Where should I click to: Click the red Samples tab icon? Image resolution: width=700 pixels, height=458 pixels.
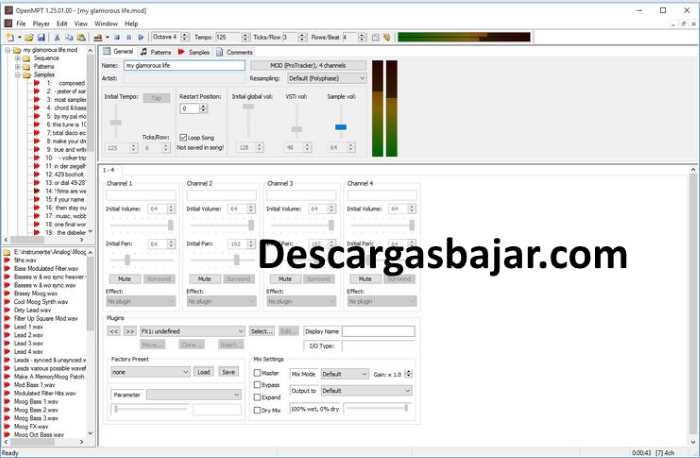[181, 52]
